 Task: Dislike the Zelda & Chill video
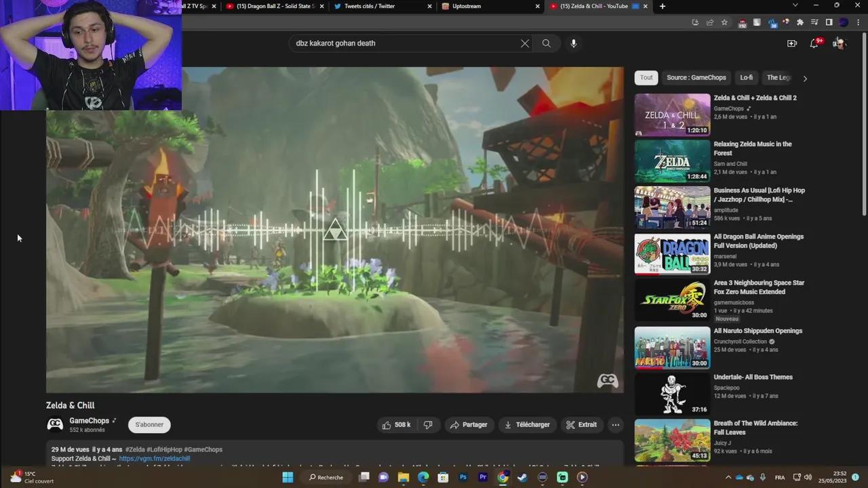(428, 425)
